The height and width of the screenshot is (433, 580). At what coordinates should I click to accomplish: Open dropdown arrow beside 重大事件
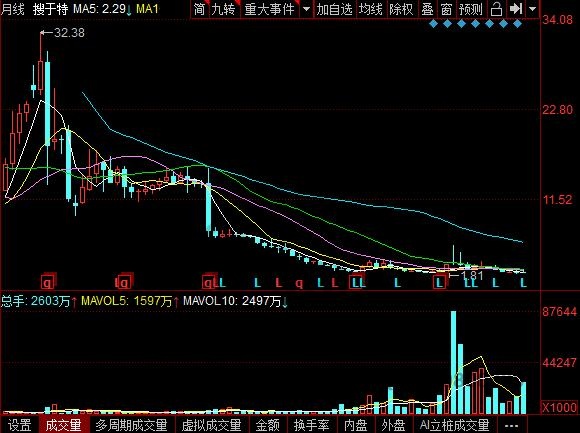306,9
